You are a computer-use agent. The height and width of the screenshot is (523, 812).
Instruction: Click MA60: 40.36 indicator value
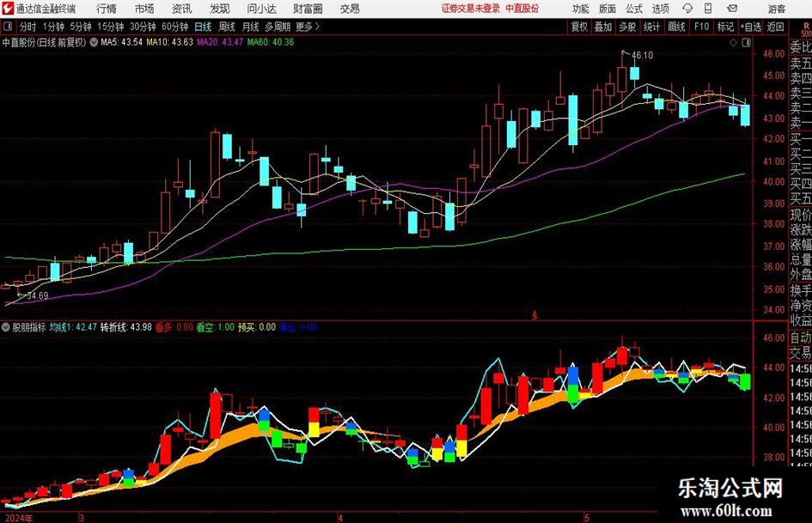click(x=271, y=42)
